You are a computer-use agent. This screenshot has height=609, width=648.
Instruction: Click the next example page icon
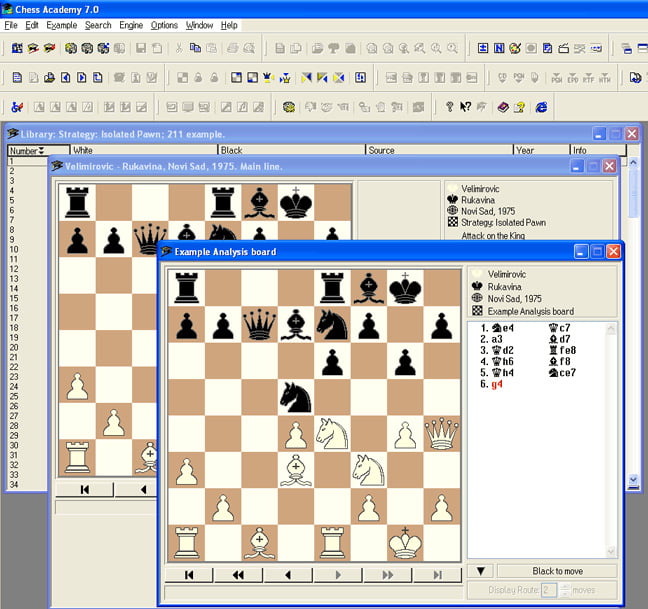pyautogui.click(x=81, y=77)
